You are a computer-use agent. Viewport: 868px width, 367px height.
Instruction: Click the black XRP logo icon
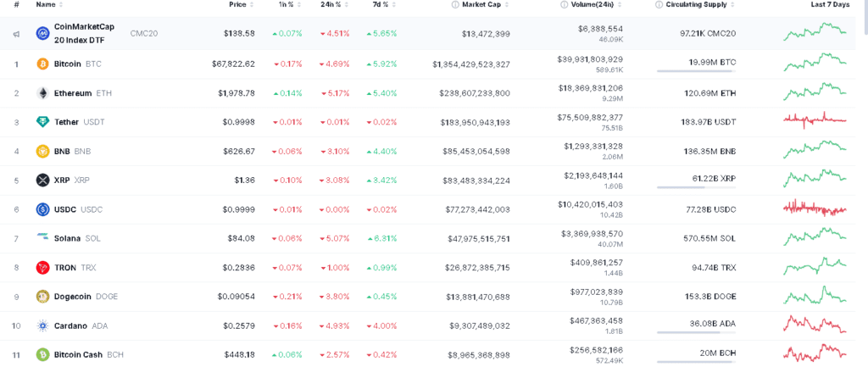click(x=42, y=180)
